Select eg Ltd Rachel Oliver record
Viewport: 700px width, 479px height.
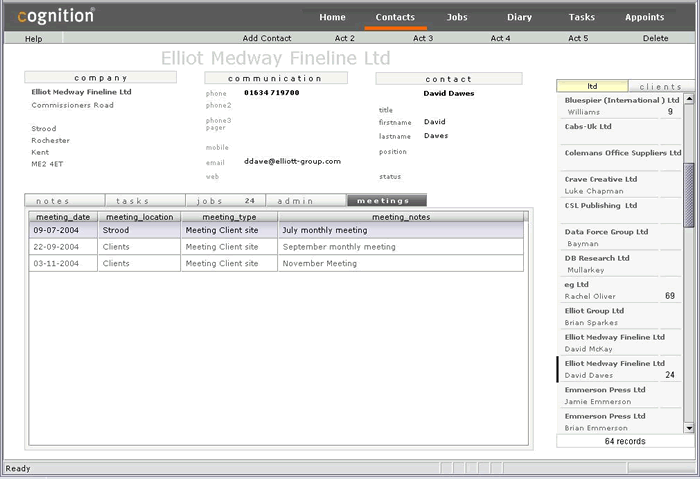621,291
